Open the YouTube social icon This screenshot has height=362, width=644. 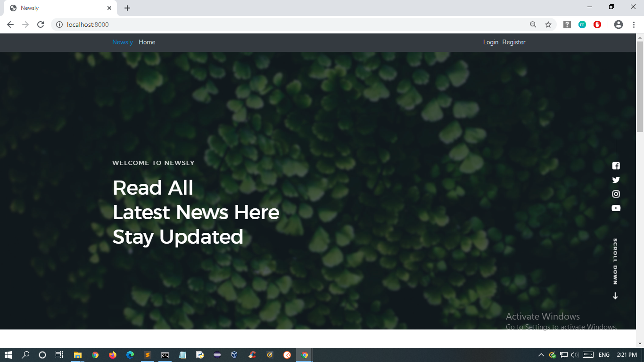coord(616,208)
